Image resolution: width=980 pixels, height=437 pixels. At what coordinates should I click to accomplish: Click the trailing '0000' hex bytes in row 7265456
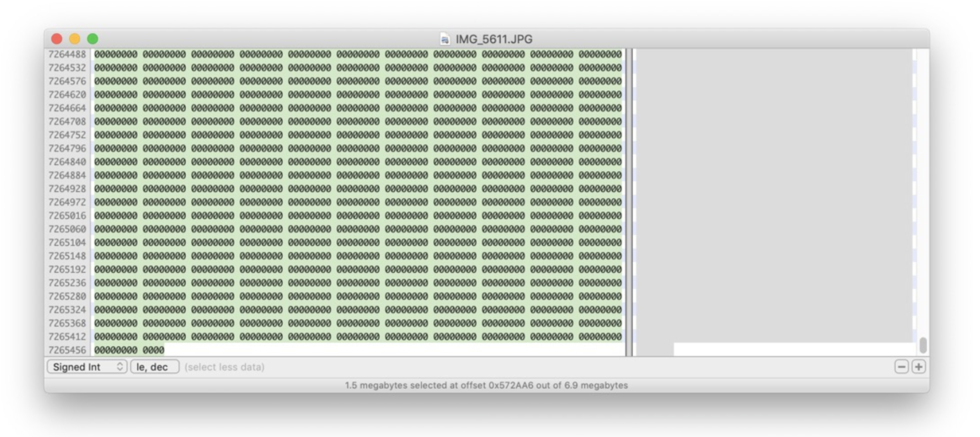coord(153,351)
